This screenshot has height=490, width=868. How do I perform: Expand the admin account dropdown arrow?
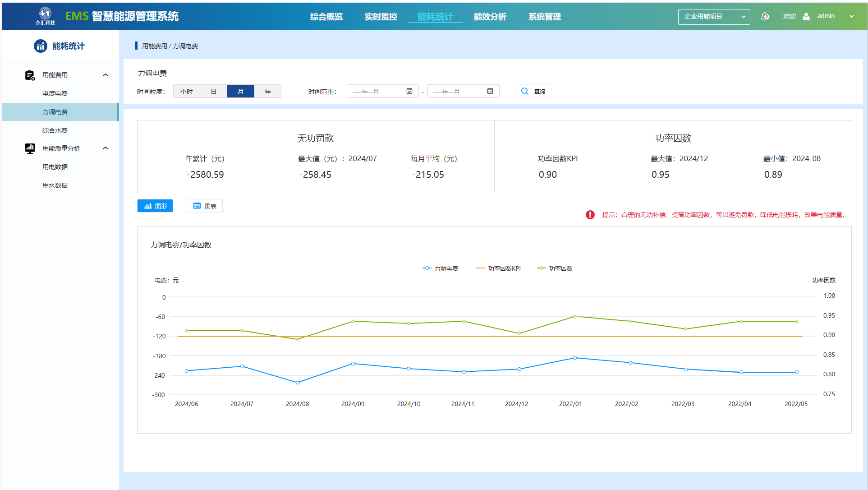(851, 16)
